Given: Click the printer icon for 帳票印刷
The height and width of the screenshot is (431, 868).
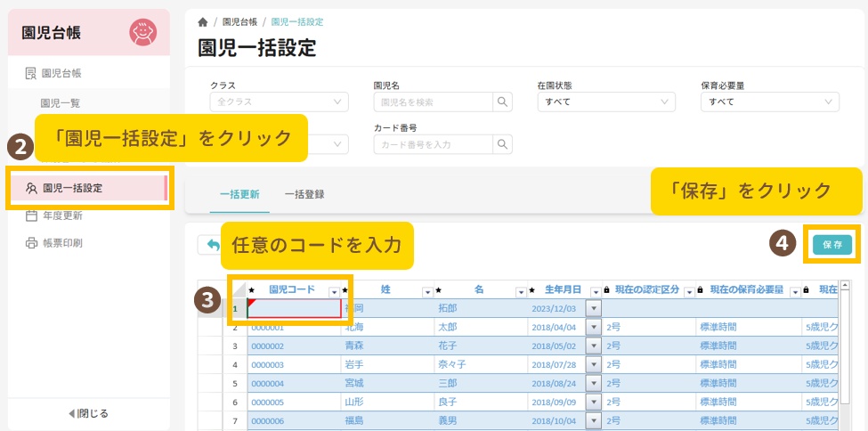Looking at the screenshot, I should [31, 243].
